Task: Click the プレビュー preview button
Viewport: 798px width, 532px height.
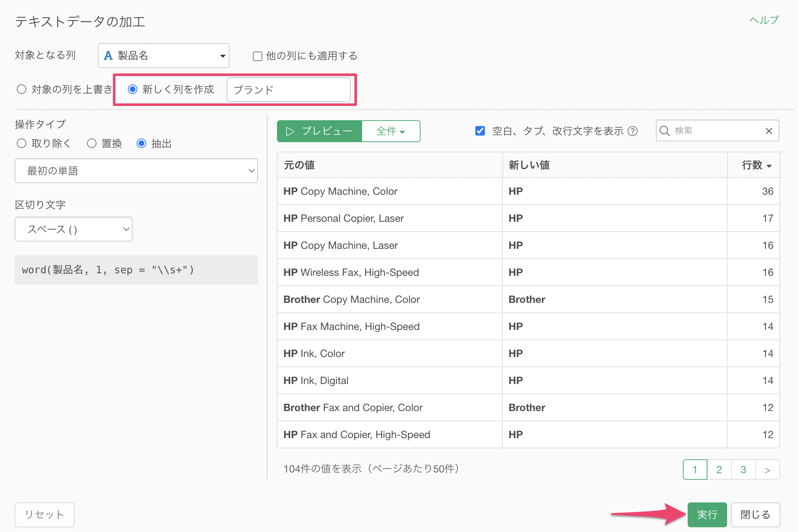Action: click(x=319, y=131)
